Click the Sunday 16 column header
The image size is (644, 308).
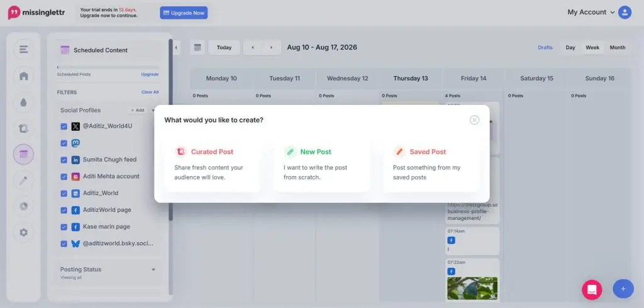[x=599, y=78]
